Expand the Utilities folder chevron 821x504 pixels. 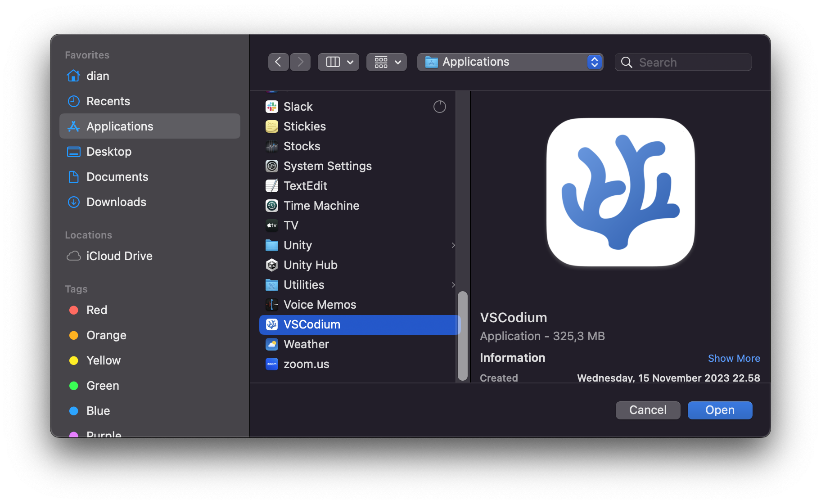[x=453, y=285]
